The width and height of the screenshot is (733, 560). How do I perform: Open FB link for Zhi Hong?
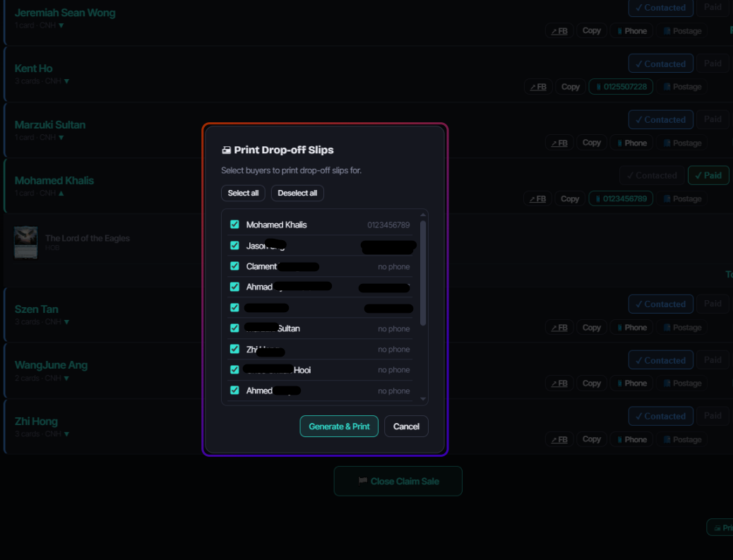click(559, 439)
